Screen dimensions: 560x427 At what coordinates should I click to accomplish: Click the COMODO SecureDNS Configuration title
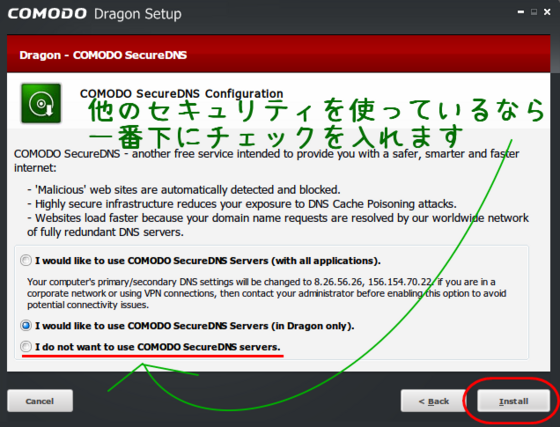181,94
